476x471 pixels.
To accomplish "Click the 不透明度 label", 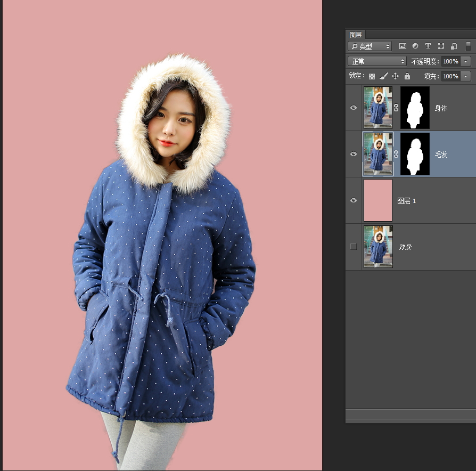I will click(425, 61).
